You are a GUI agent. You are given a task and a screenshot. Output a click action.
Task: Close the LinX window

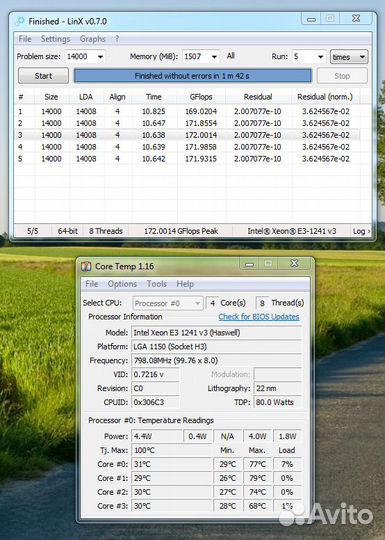pos(356,19)
